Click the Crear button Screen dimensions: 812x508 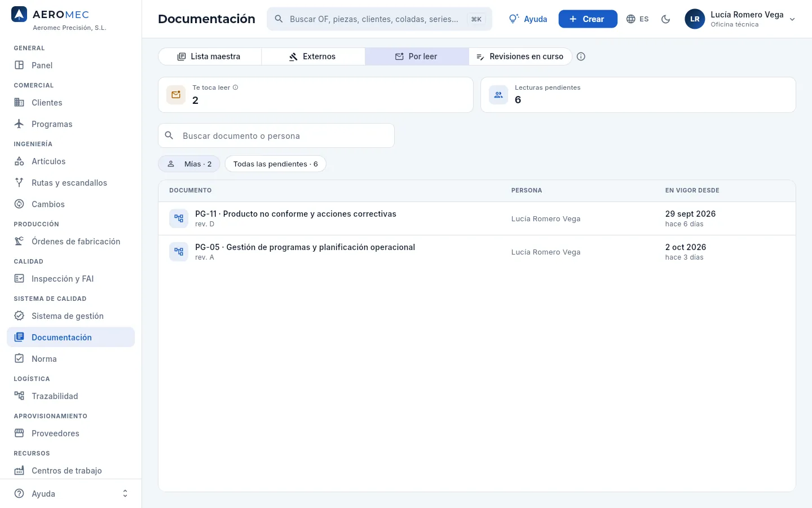pos(588,19)
